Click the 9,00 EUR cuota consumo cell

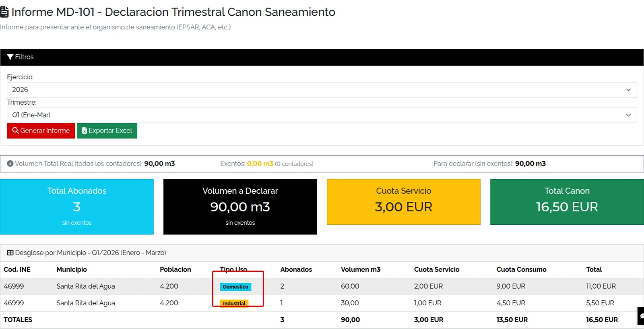click(511, 286)
